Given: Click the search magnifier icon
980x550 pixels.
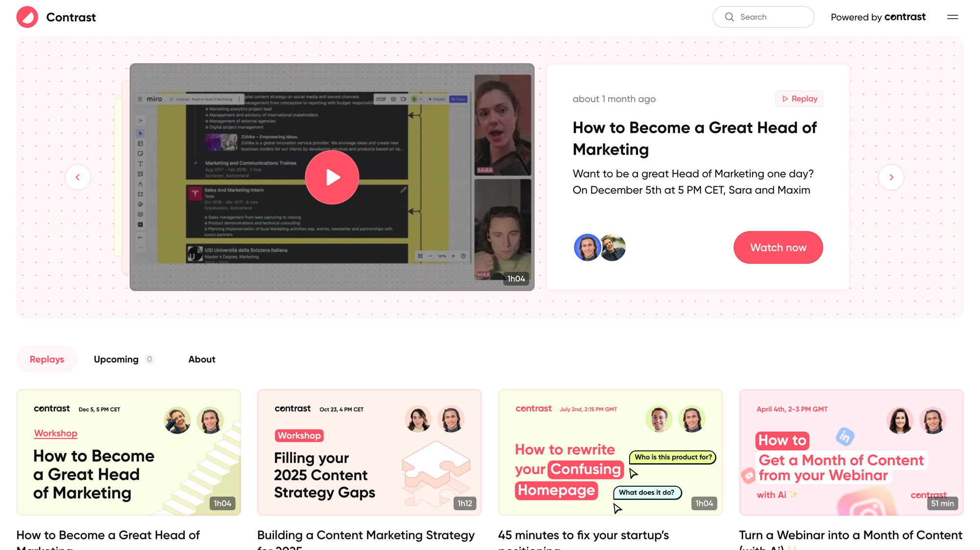Looking at the screenshot, I should tap(729, 17).
